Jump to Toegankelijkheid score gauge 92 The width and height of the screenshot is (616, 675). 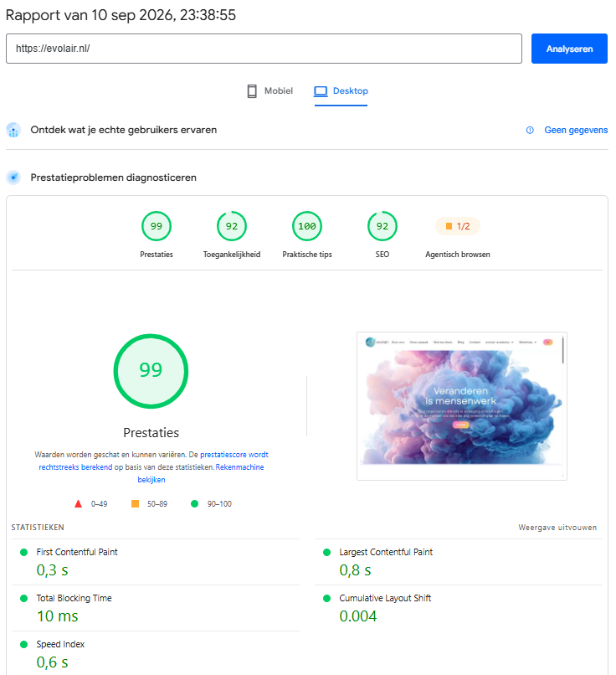tap(232, 226)
